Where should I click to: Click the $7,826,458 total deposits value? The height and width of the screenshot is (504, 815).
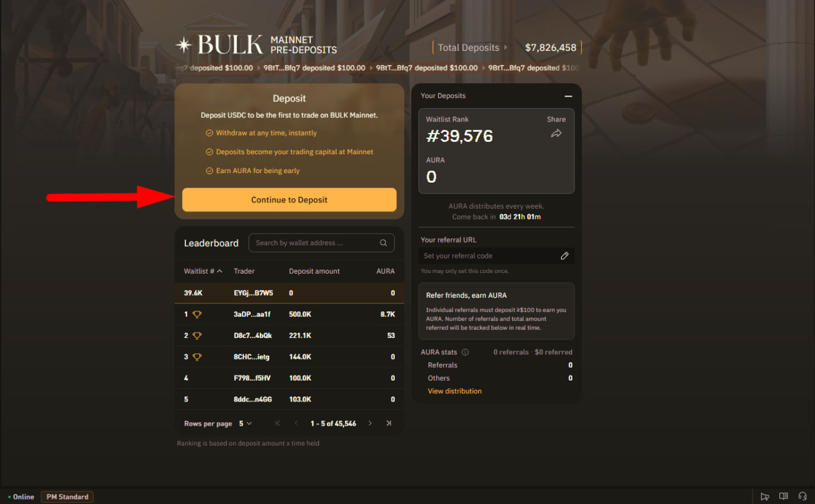[551, 48]
